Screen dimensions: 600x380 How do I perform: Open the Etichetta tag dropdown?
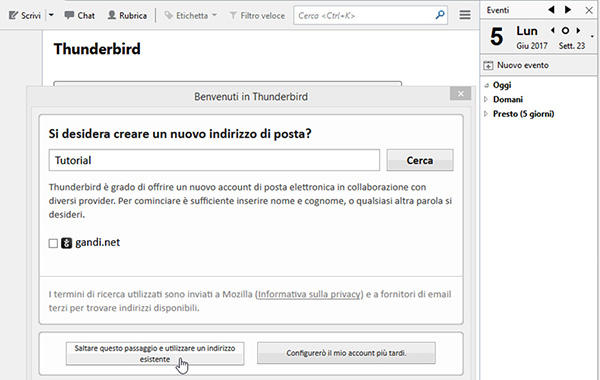tap(191, 15)
